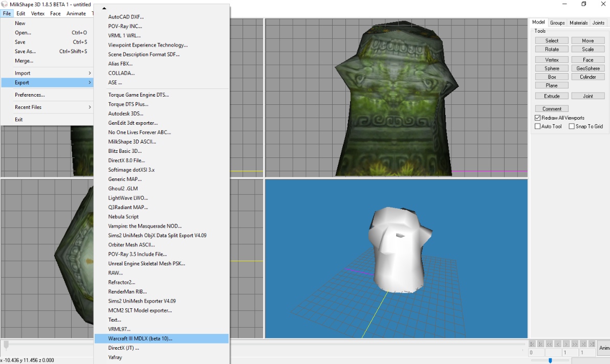Step forward one frame (>) button
Viewport: 610px width, 364px height.
[566, 344]
